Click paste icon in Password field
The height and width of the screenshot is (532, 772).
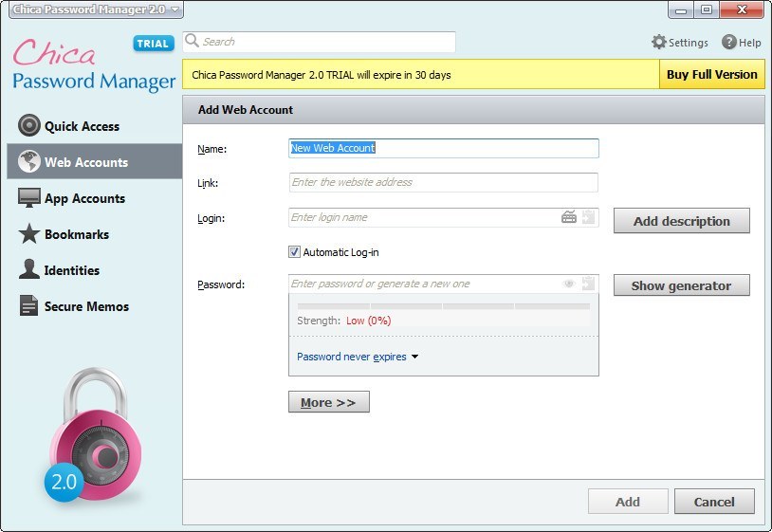pos(588,283)
